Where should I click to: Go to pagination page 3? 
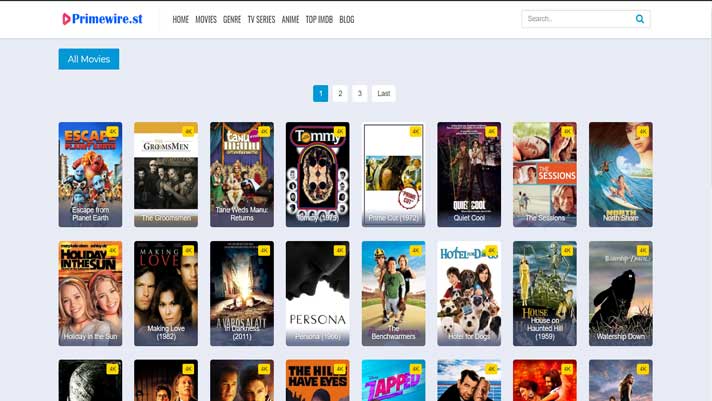pyautogui.click(x=360, y=94)
